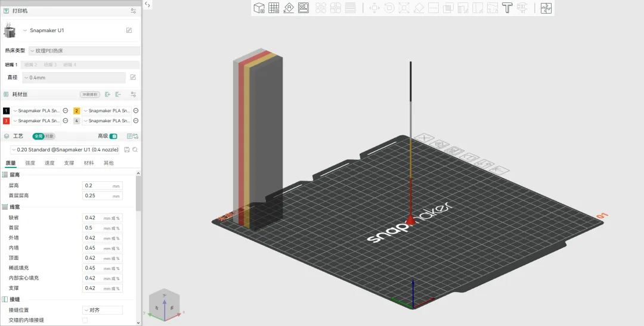Click the yellow filament 2 color swatch
This screenshot has height=326, width=644.
pyautogui.click(x=76, y=111)
